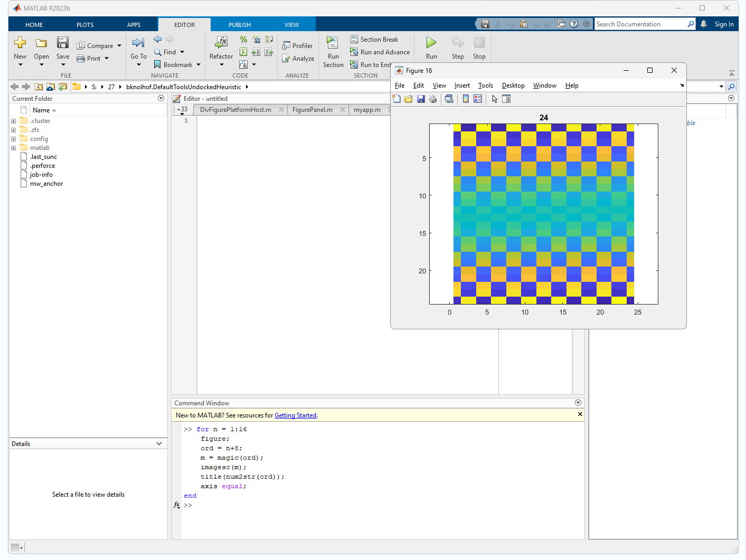Open the Profiler tool
Screen dimensions: 746x560
[x=297, y=46]
